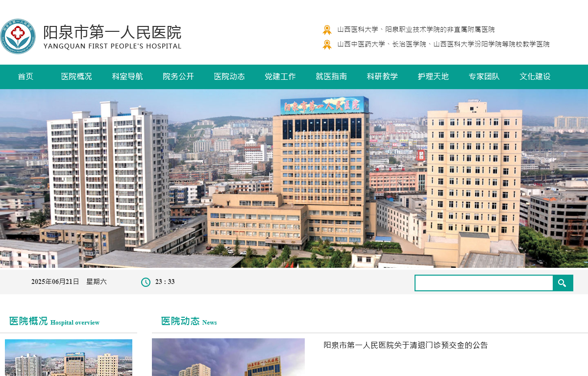Open the 就医指南 menu
Image resolution: width=588 pixels, height=376 pixels.
[331, 76]
